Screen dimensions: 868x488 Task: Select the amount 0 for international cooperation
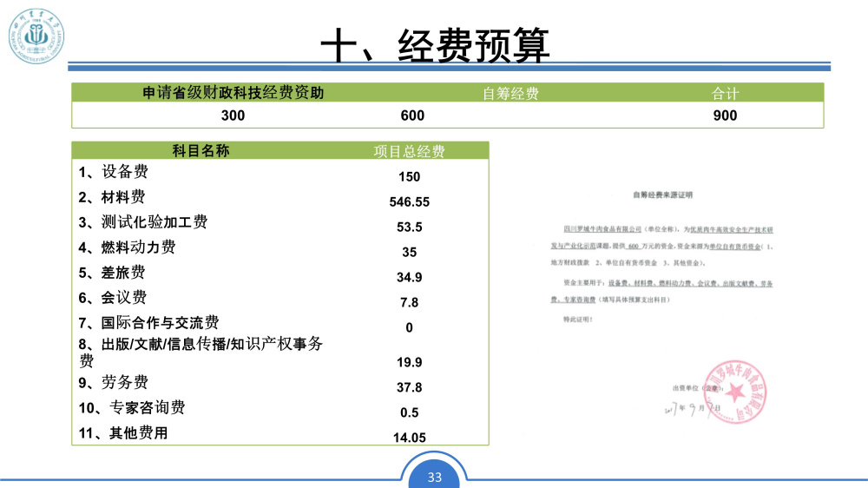click(x=409, y=327)
